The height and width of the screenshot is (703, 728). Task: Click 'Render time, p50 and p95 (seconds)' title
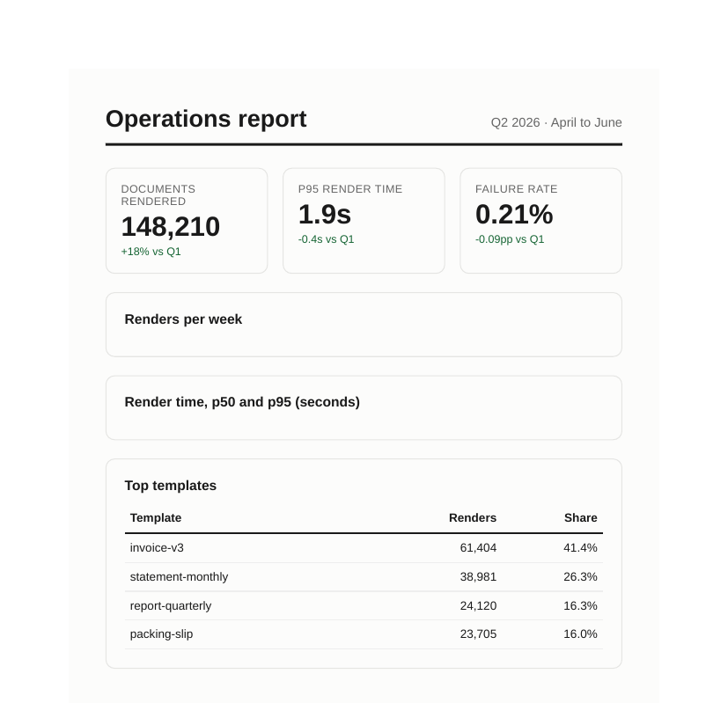click(242, 402)
